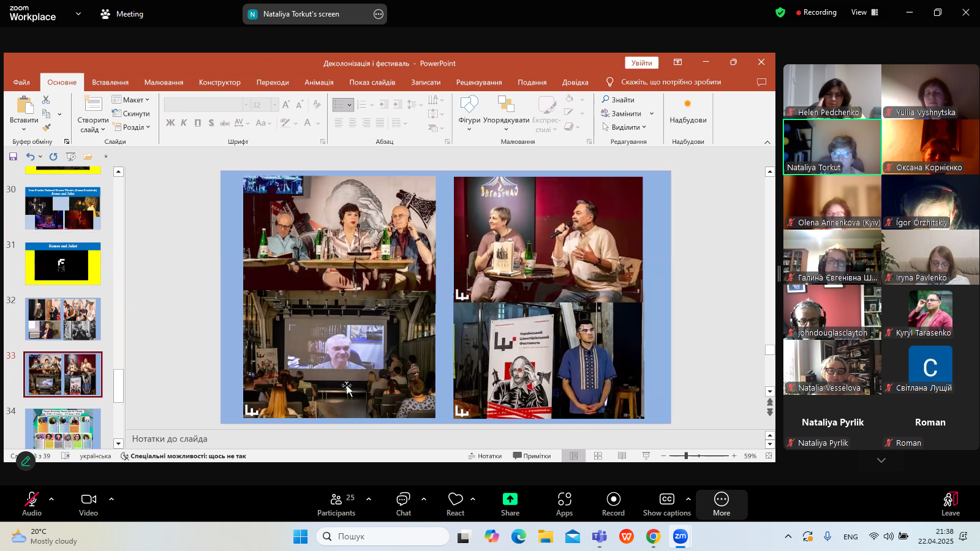Image resolution: width=980 pixels, height=551 pixels.
Task: Open the Chat panel in Zoom
Action: click(403, 504)
